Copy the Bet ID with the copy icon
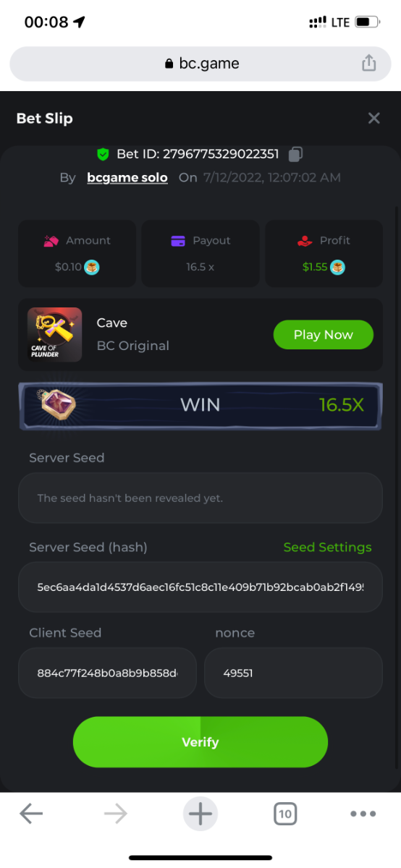 pyautogui.click(x=295, y=153)
